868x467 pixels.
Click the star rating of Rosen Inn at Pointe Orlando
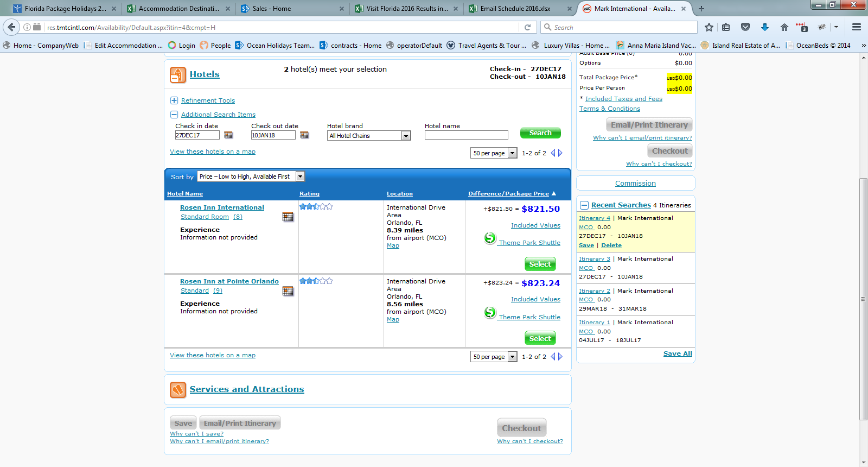click(x=316, y=281)
